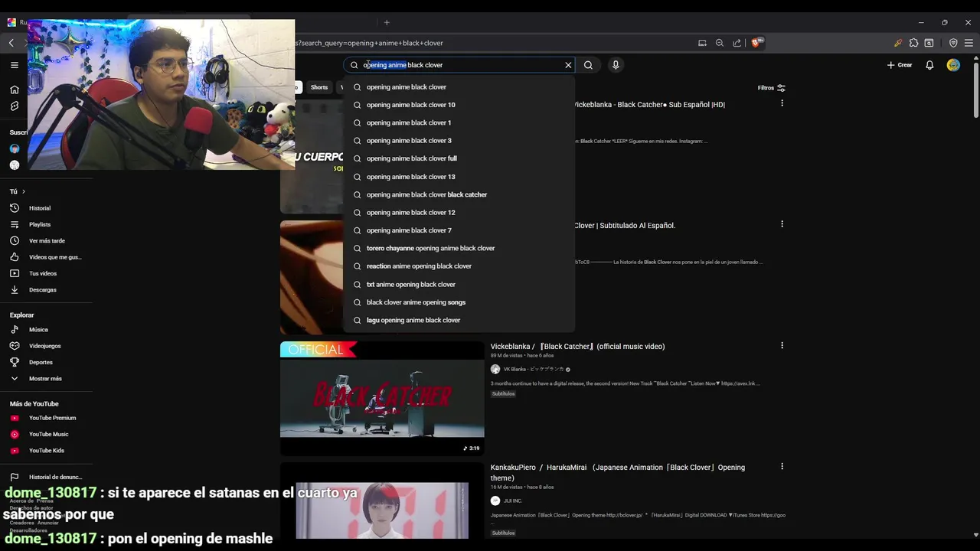The width and height of the screenshot is (980, 551).
Task: Click the cast/screen icon in address bar
Action: pos(702,43)
